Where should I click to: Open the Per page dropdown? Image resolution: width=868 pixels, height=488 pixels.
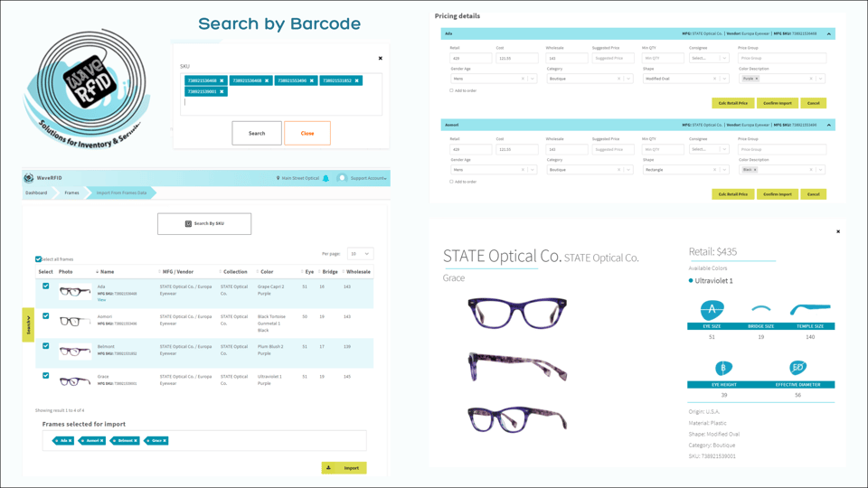(x=360, y=254)
